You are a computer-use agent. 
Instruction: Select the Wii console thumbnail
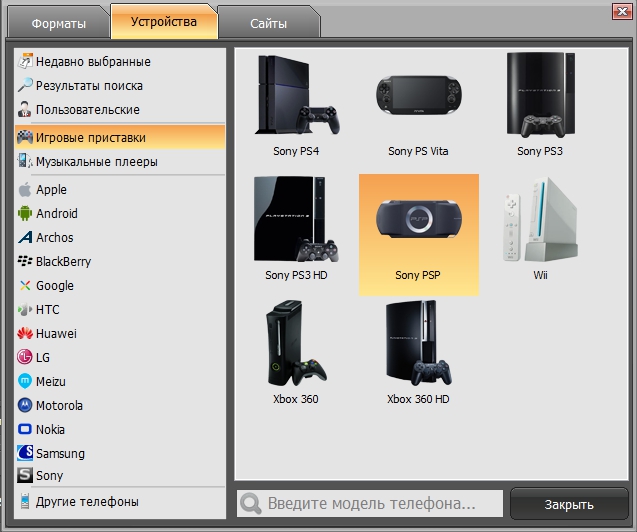click(540, 219)
